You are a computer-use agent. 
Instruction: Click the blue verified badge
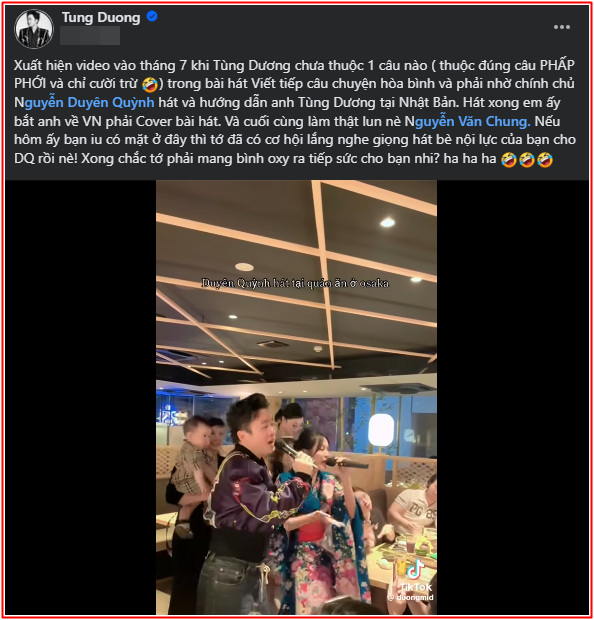(152, 17)
